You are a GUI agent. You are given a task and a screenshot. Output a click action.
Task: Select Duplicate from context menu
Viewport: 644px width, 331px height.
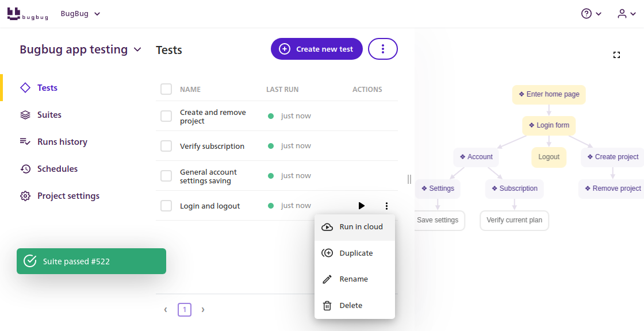click(354, 253)
